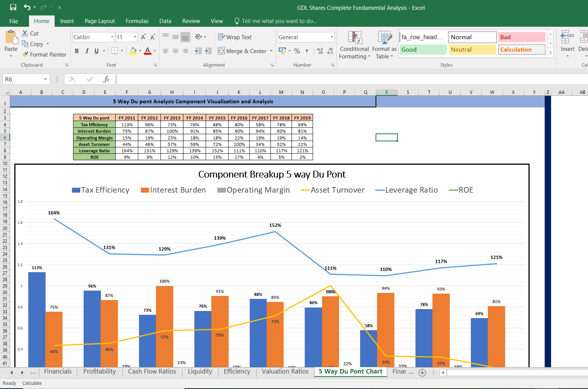Copy the selection
The height and width of the screenshot is (389, 588).
(32, 44)
